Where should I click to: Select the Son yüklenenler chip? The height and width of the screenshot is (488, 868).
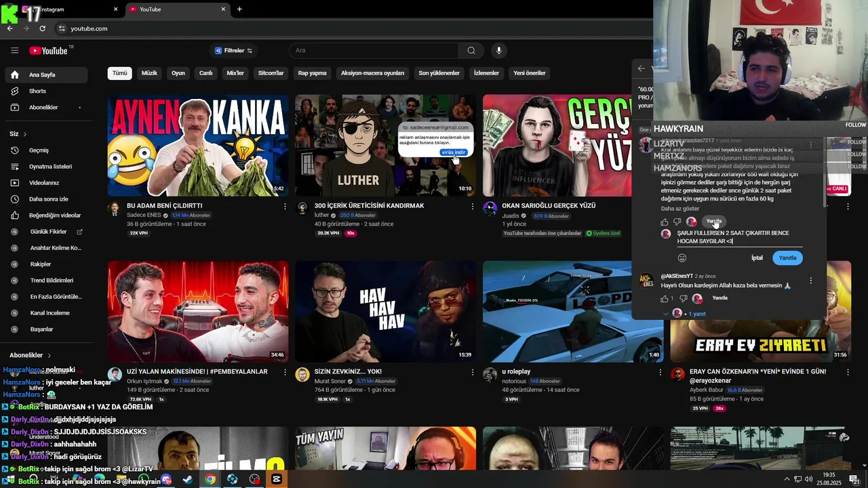click(x=439, y=73)
